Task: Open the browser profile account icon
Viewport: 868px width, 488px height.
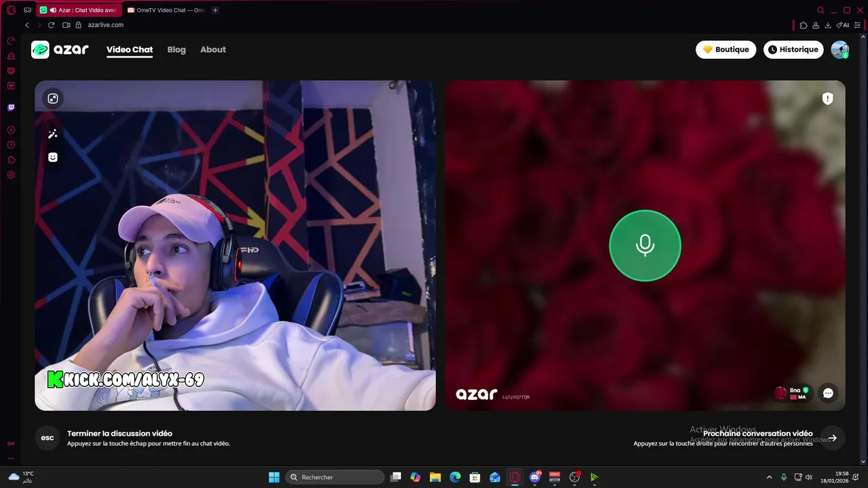Action: point(816,25)
